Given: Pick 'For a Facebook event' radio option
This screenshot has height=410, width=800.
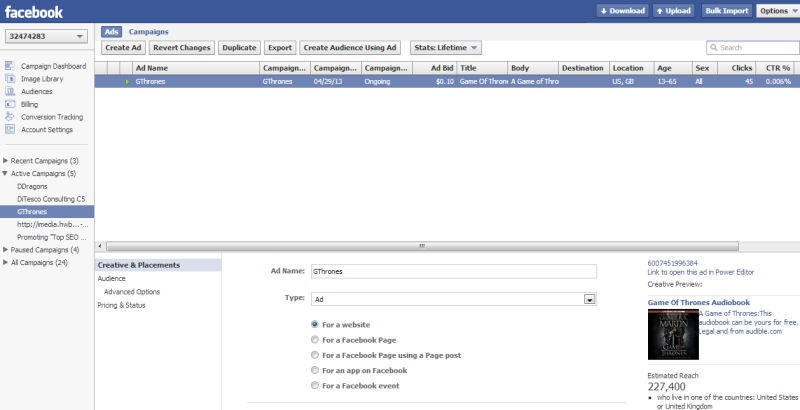Looking at the screenshot, I should (x=315, y=386).
